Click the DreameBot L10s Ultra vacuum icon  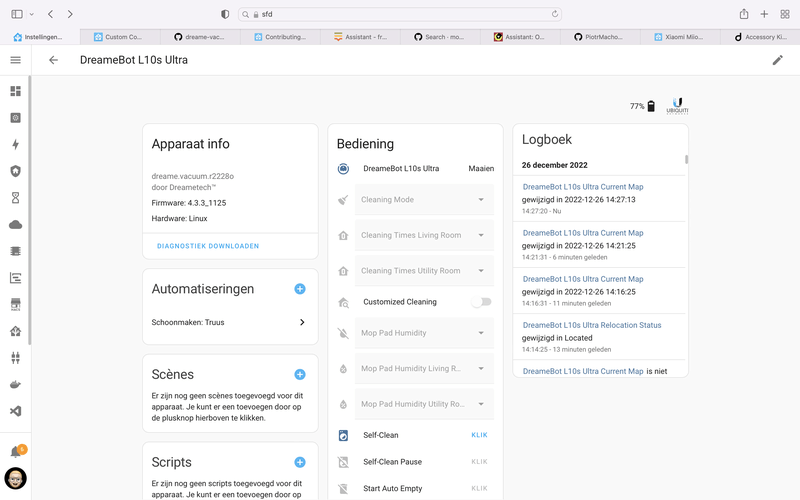pos(343,168)
